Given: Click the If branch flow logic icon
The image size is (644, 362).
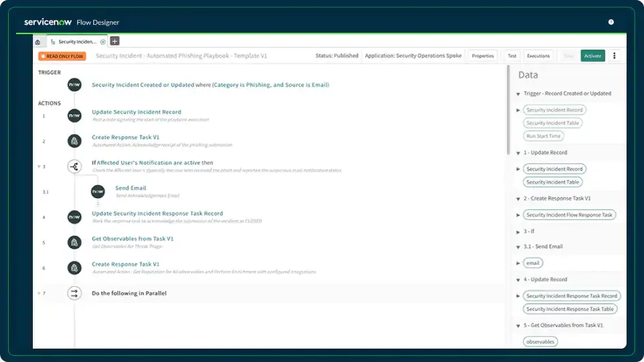Looking at the screenshot, I should [x=74, y=166].
